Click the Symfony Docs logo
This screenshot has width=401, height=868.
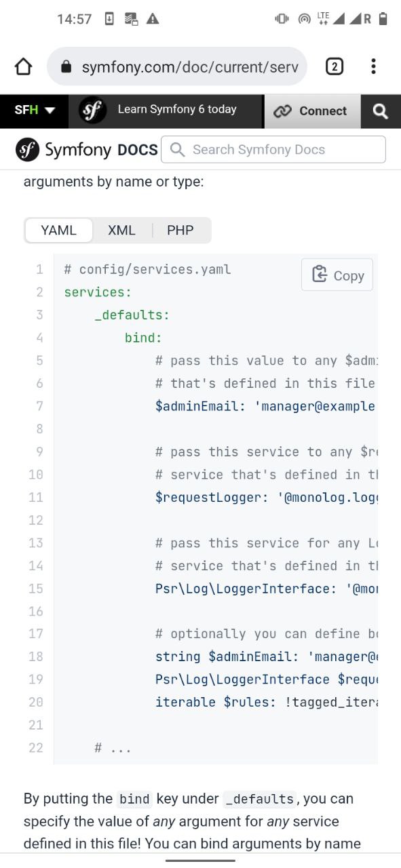(87, 150)
